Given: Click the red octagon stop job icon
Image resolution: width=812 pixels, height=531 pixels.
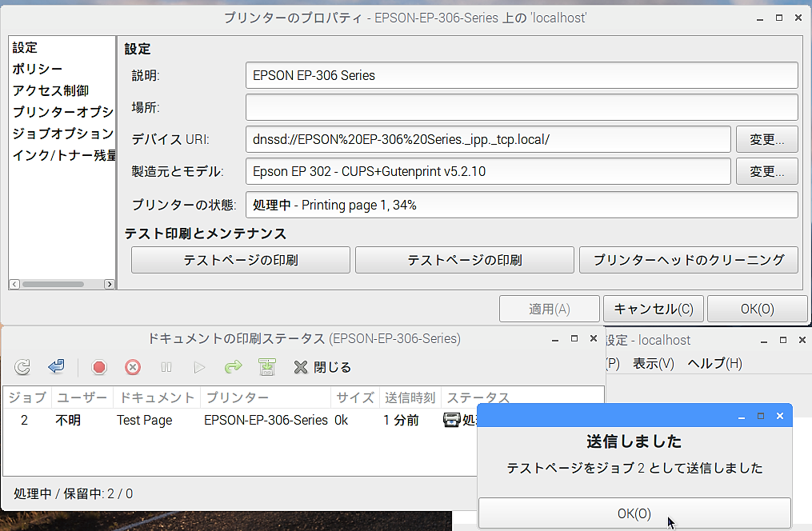Looking at the screenshot, I should [x=99, y=367].
